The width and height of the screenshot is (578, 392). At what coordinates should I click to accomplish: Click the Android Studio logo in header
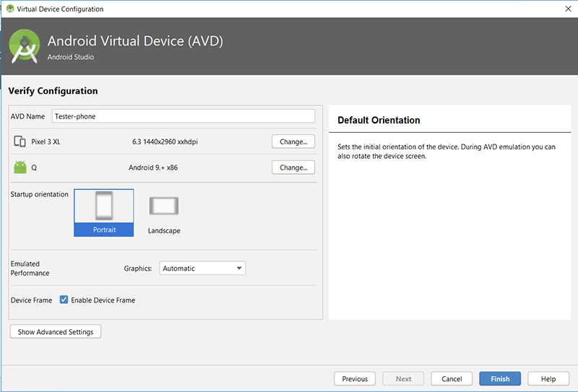pos(25,46)
